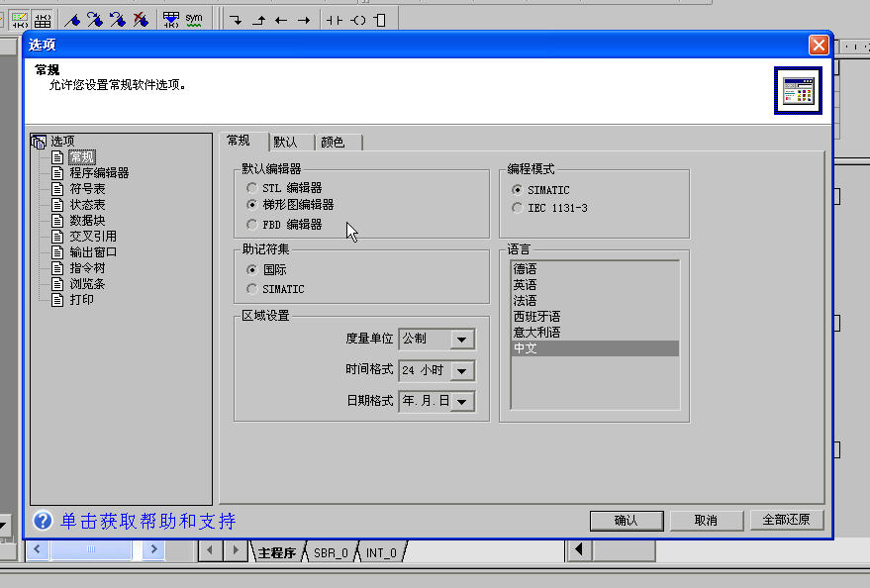Choose IEC 1131-3 programming mode
The width and height of the screenshot is (870, 588).
(x=518, y=208)
